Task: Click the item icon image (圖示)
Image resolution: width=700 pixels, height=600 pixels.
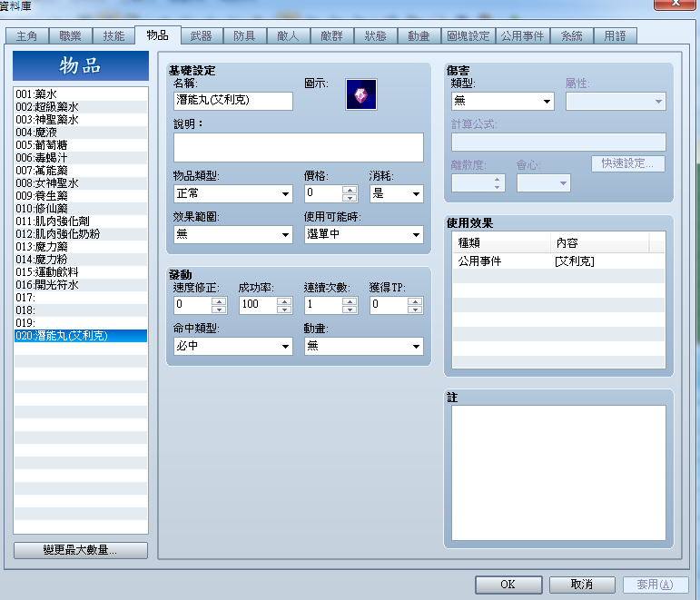Action: tap(360, 94)
